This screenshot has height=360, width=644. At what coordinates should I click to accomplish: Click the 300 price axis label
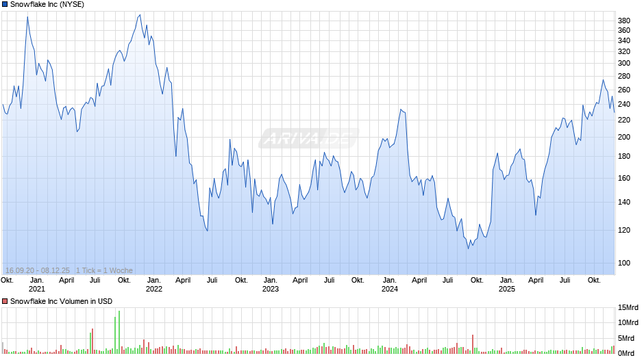624,63
